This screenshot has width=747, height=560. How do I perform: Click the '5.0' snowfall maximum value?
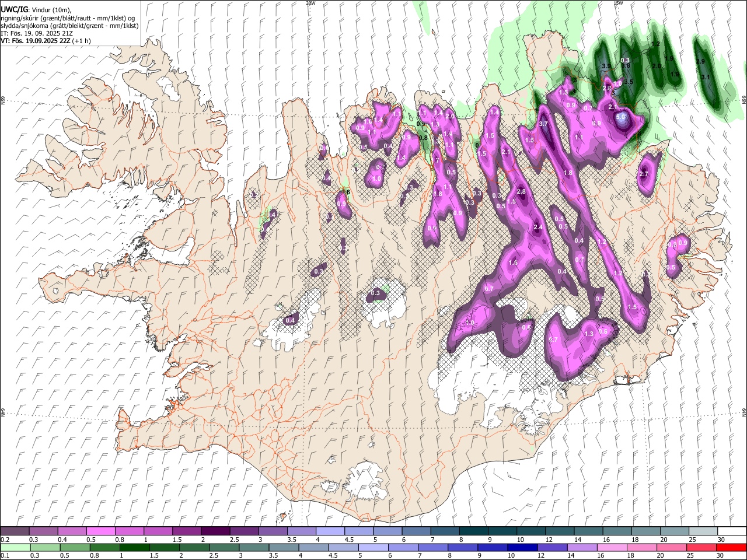click(x=620, y=117)
